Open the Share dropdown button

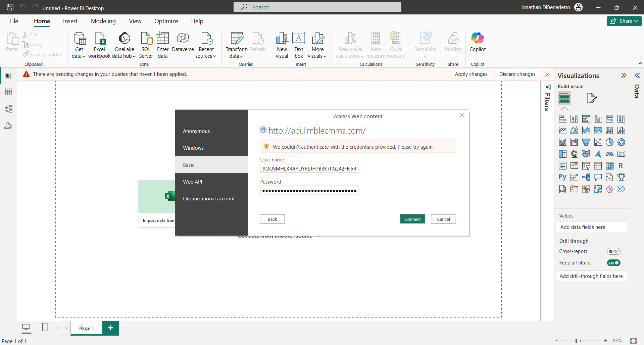coord(624,21)
